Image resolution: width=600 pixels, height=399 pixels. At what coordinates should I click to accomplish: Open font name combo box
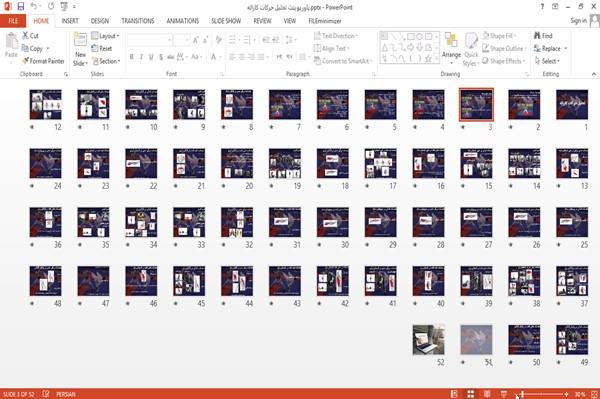(150, 40)
